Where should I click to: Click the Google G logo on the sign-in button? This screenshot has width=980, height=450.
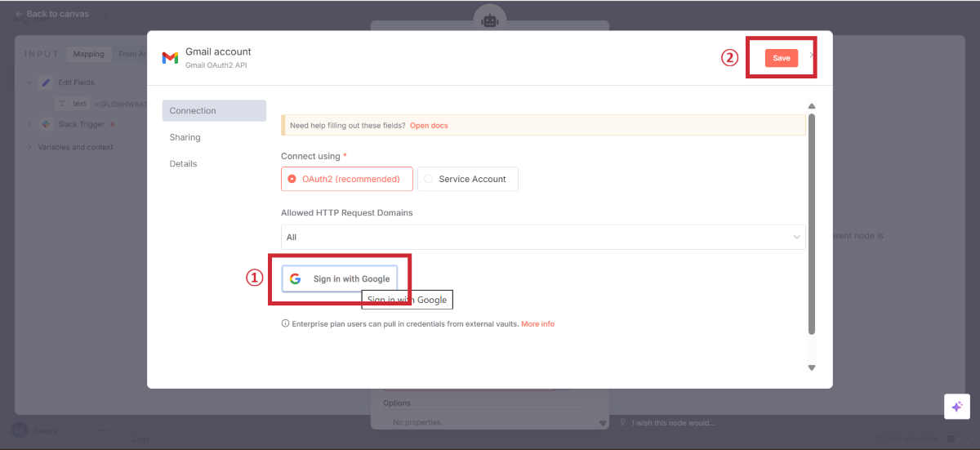point(295,278)
